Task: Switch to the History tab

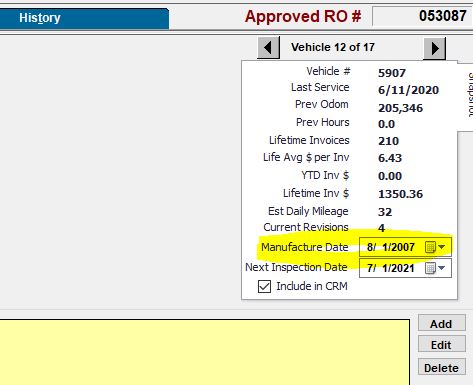Action: tap(84, 18)
